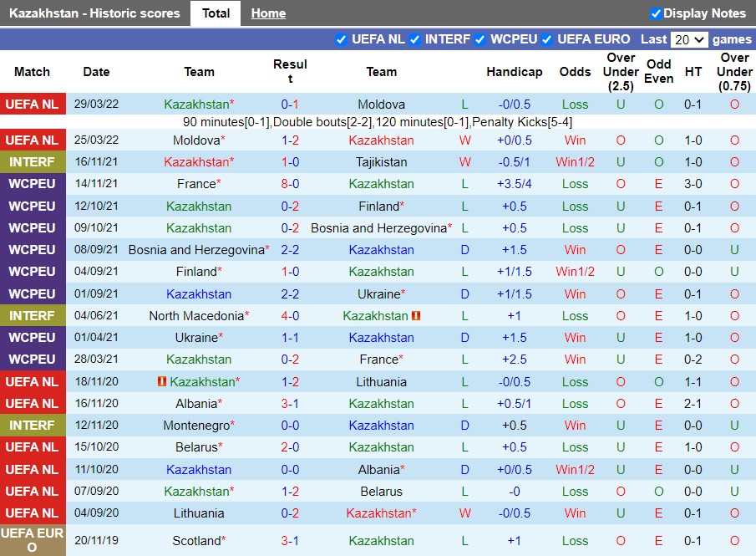Switch to the Home tab
The image size is (756, 556).
(268, 13)
